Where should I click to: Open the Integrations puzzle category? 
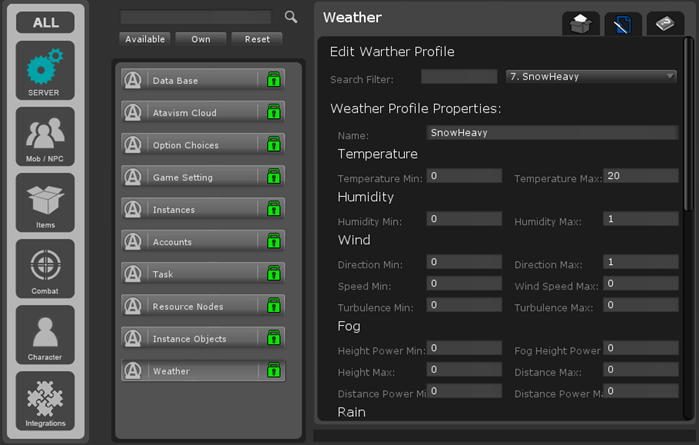point(45,400)
